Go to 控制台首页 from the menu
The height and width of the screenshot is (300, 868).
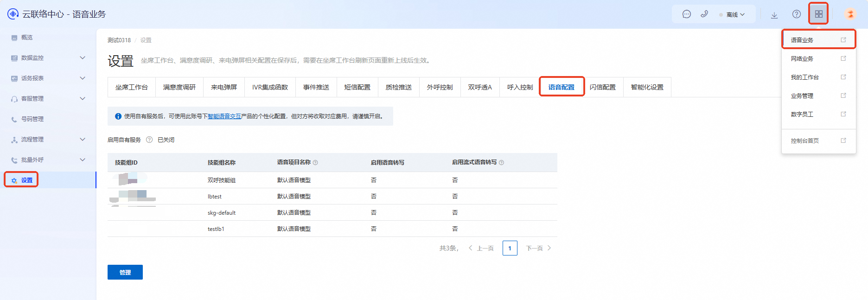coord(819,140)
